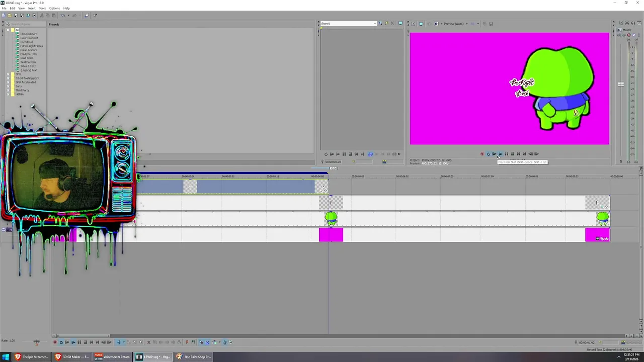Select the Normal Edit tool in bottom toolbar
644x362 pixels.
[119, 342]
